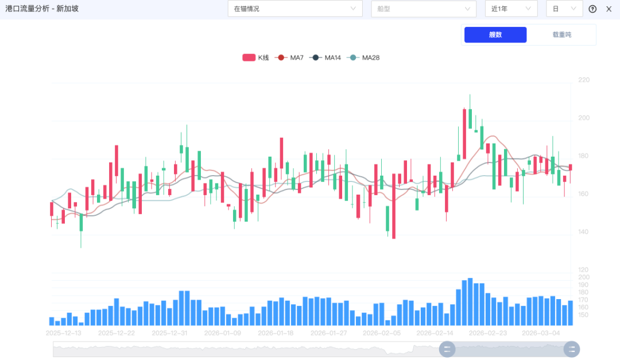
Task: Toggle MA28 series in the legend
Action: coord(362,57)
